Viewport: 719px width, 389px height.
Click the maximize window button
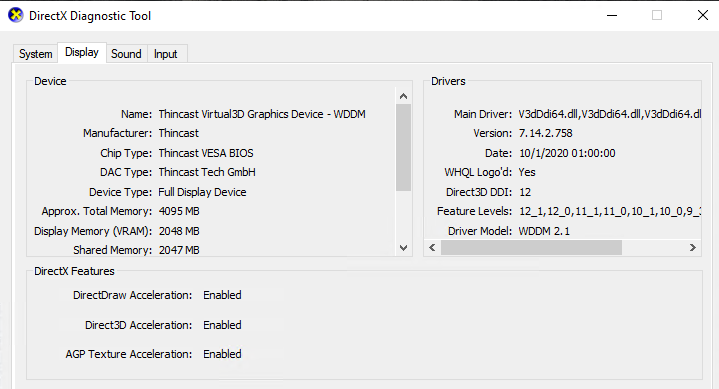click(657, 15)
